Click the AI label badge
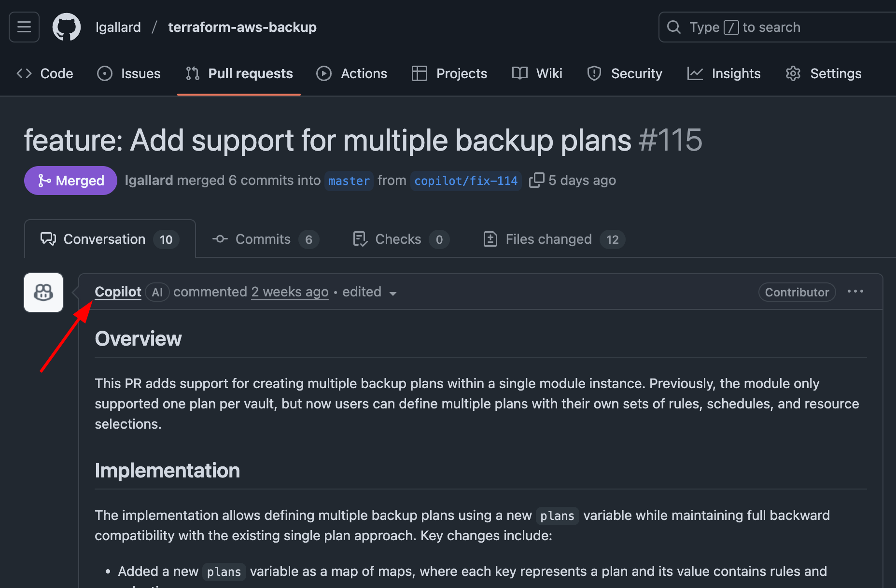Screen dimensions: 896x588 pos(157,292)
